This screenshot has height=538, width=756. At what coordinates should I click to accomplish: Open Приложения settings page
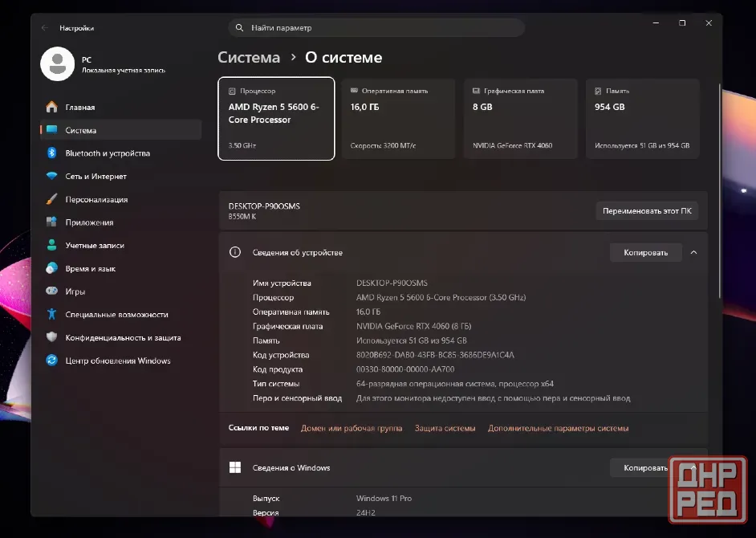(120, 222)
